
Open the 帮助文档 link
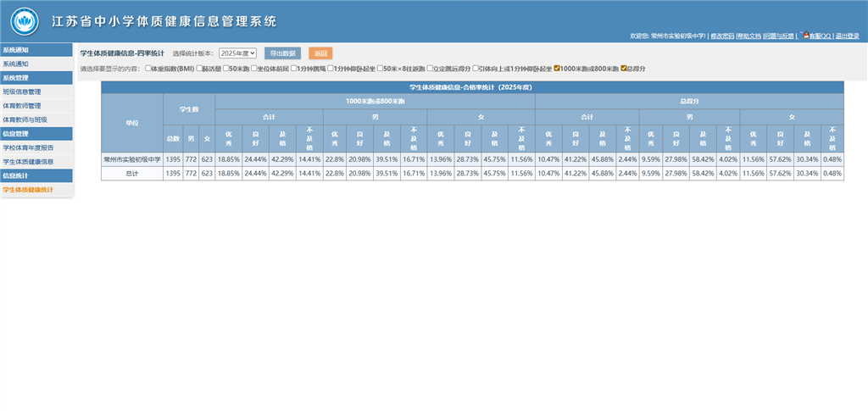click(749, 36)
